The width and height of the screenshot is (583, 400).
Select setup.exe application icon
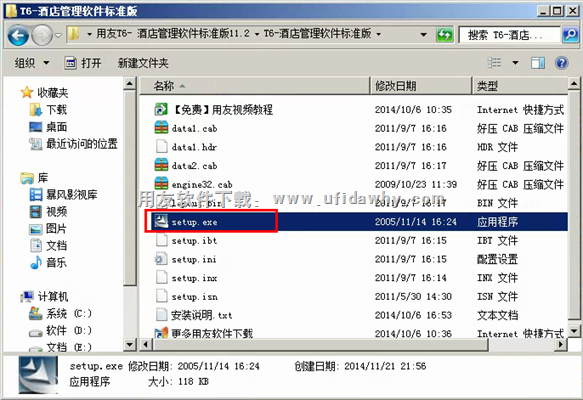click(161, 222)
